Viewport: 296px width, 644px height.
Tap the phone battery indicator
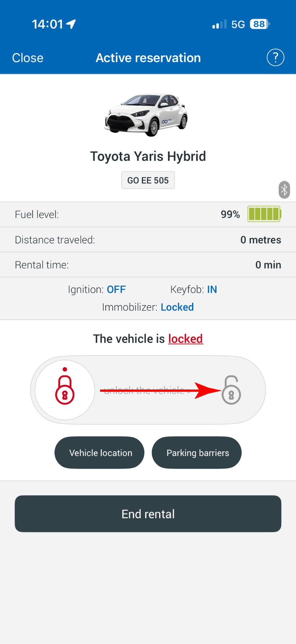[260, 24]
